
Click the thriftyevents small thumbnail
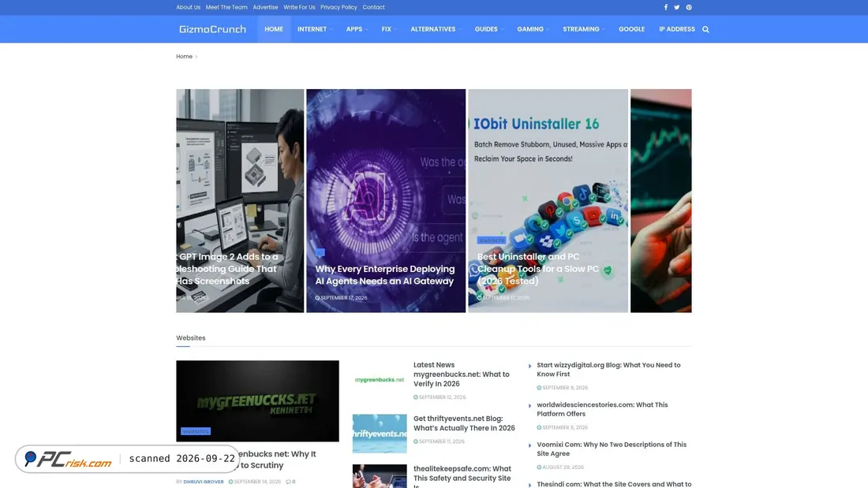point(380,434)
